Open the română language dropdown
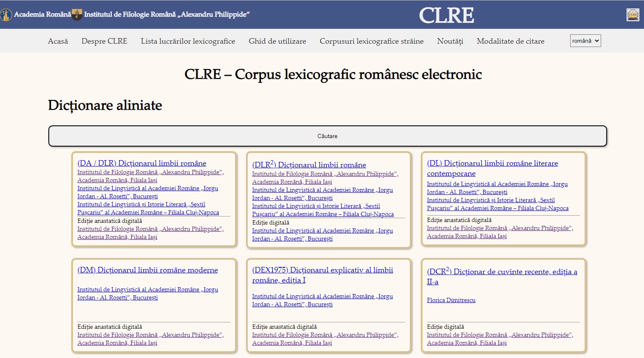Viewport: 644px width, 358px height. click(x=585, y=41)
